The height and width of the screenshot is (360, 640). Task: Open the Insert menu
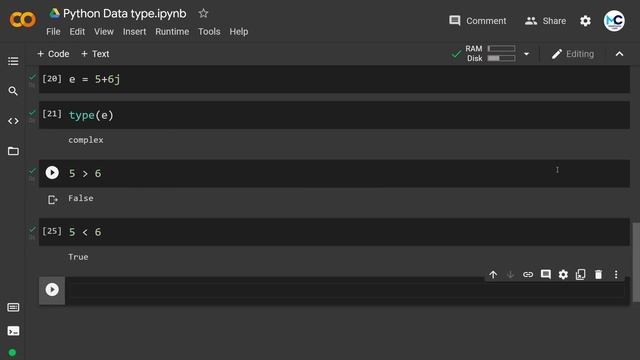click(x=134, y=31)
